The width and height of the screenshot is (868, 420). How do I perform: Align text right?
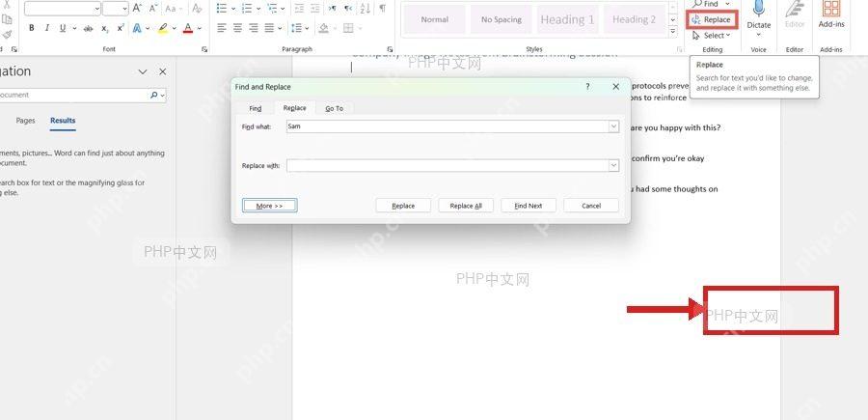coord(254,28)
